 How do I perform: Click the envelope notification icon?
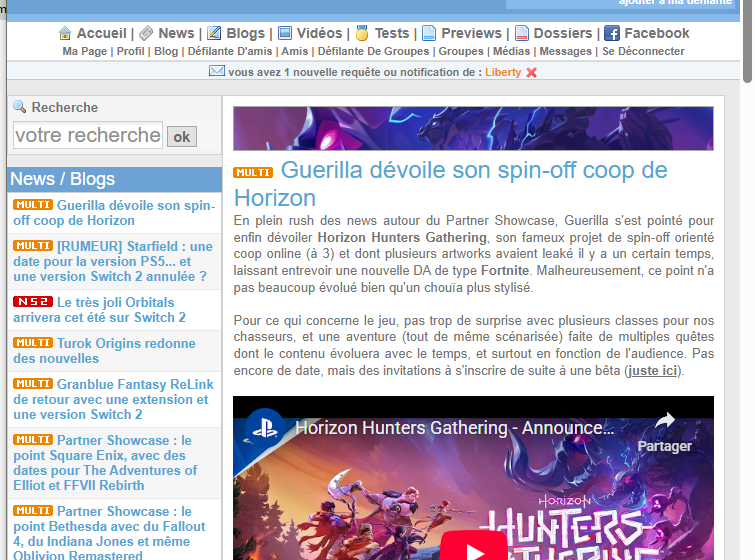(x=217, y=71)
